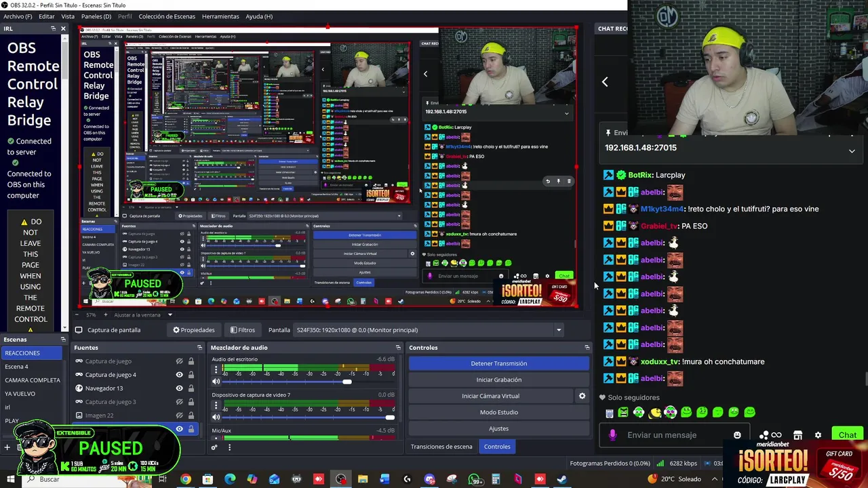Mute Dispositivo de captura de video 7
This screenshot has height=488, width=868.
click(x=216, y=418)
